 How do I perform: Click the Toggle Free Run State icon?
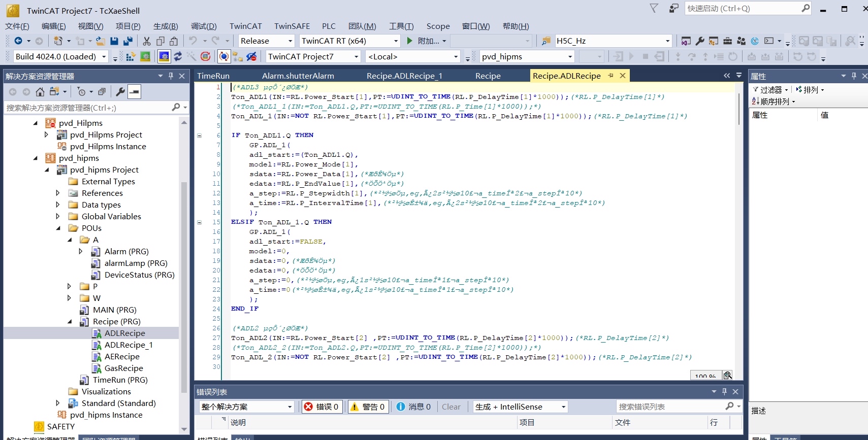point(206,57)
